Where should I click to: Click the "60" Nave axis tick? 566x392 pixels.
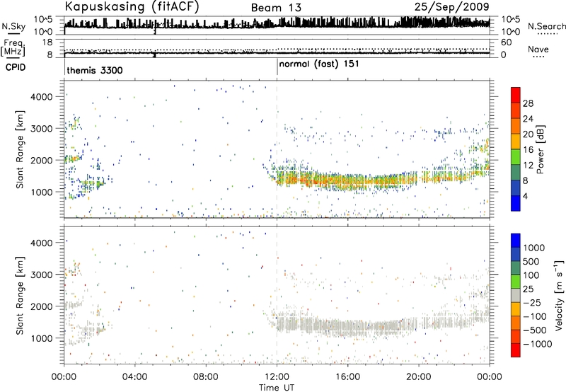point(506,42)
